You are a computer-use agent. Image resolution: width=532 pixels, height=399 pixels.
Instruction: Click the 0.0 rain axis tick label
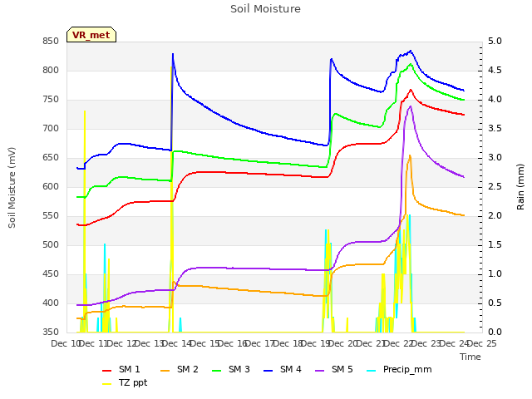[x=495, y=332]
